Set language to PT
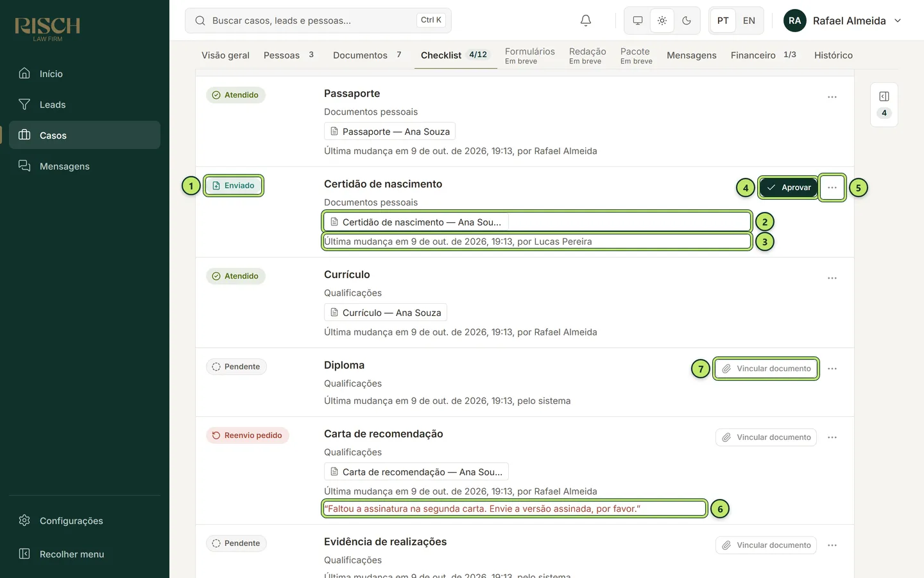The width and height of the screenshot is (924, 578). (723, 21)
